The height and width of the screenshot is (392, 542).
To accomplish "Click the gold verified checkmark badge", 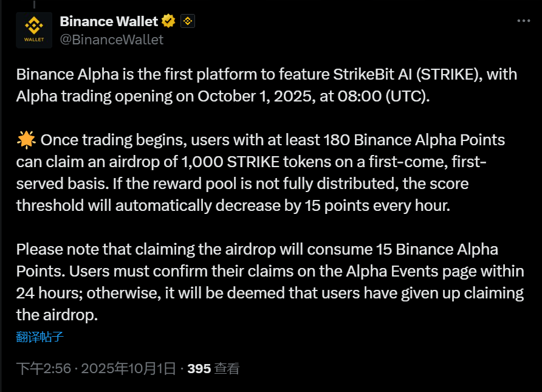I will [169, 21].
